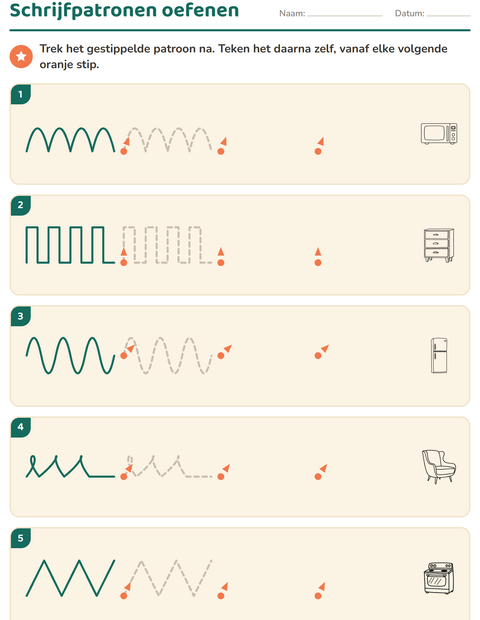
Task: Click the number 1 exercise badge
Action: coord(21,94)
